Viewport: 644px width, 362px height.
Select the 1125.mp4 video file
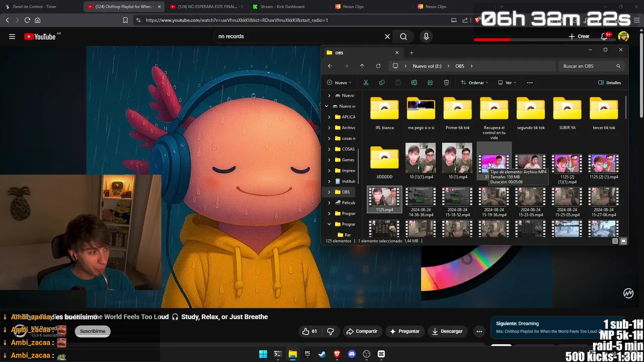click(384, 200)
